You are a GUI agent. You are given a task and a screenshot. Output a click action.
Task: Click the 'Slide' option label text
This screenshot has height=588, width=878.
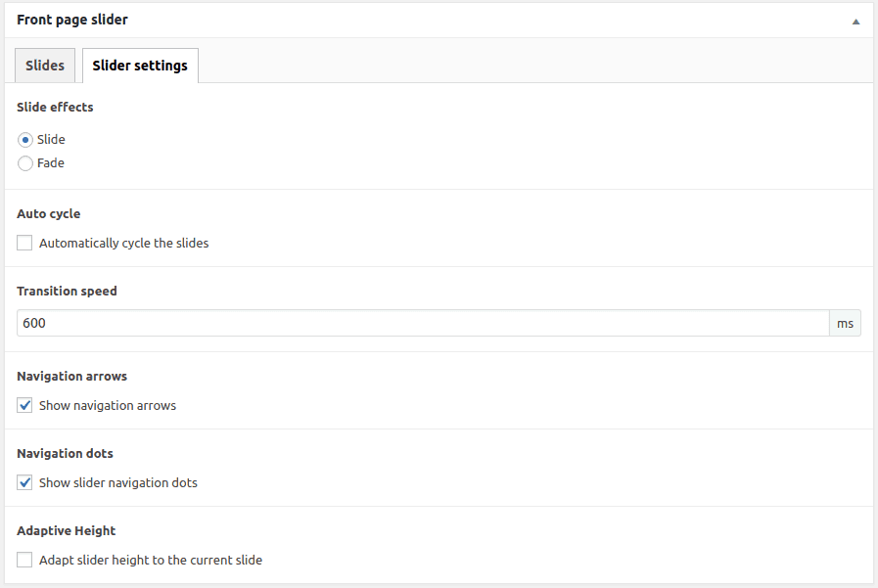[51, 140]
